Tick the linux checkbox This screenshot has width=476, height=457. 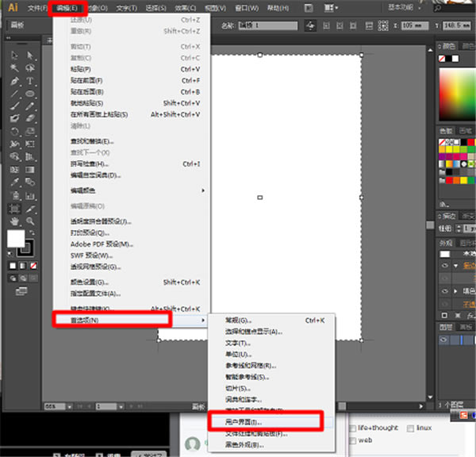click(411, 428)
